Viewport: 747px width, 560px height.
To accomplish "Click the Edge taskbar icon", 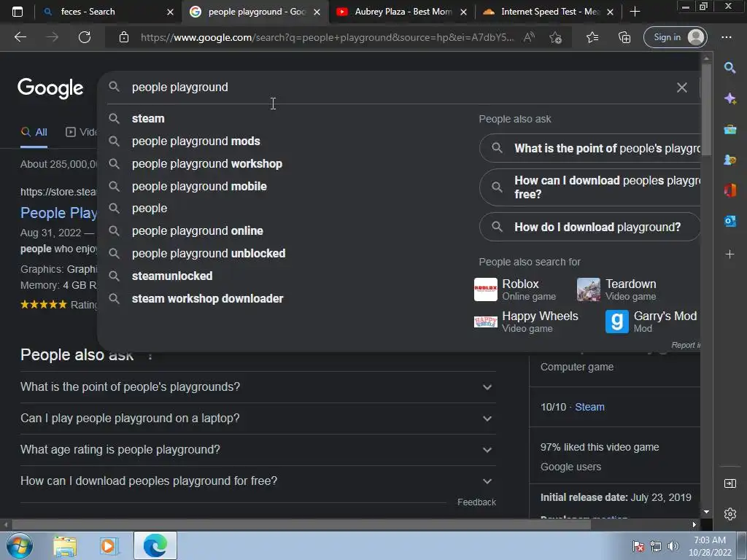I will pos(155,545).
